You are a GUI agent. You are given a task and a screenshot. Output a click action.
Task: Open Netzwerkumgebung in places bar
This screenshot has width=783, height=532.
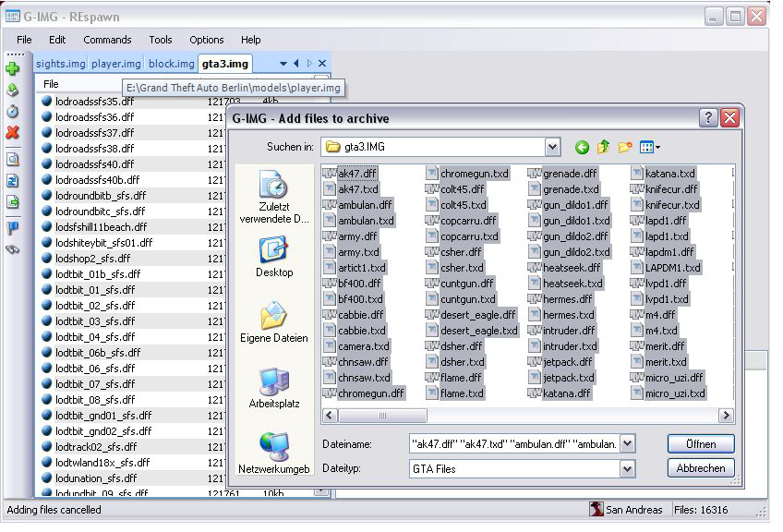273,453
